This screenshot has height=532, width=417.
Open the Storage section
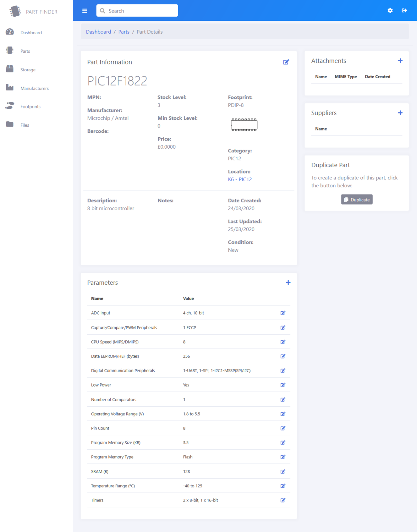pos(28,70)
